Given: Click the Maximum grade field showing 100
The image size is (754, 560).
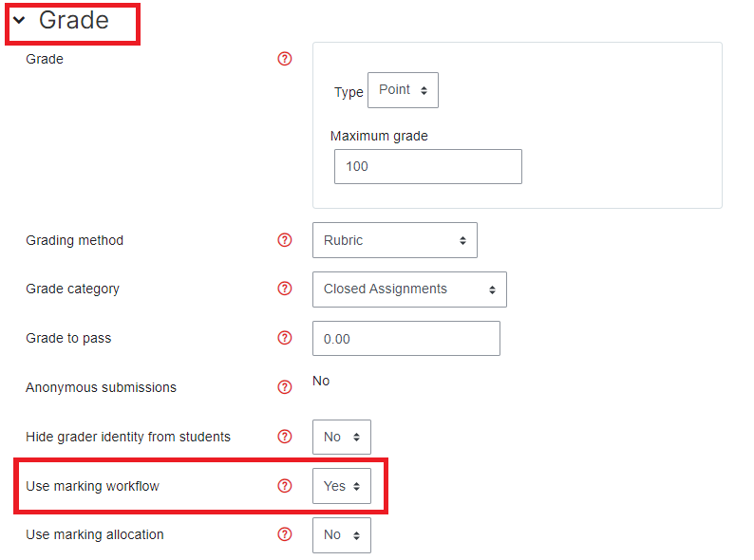Looking at the screenshot, I should point(428,166).
